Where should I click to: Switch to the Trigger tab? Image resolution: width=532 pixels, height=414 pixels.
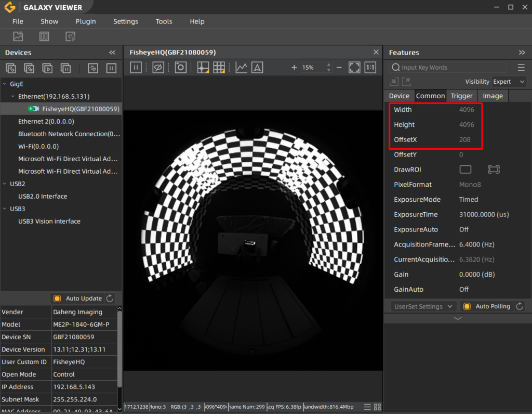click(x=461, y=96)
